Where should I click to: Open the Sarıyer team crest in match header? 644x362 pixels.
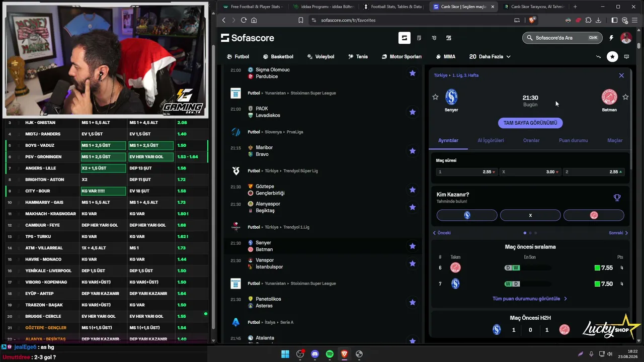point(451,97)
